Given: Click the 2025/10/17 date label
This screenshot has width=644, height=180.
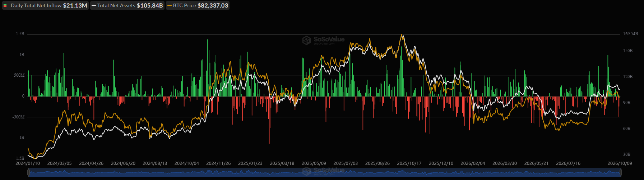Looking at the screenshot, I should pos(409,163).
